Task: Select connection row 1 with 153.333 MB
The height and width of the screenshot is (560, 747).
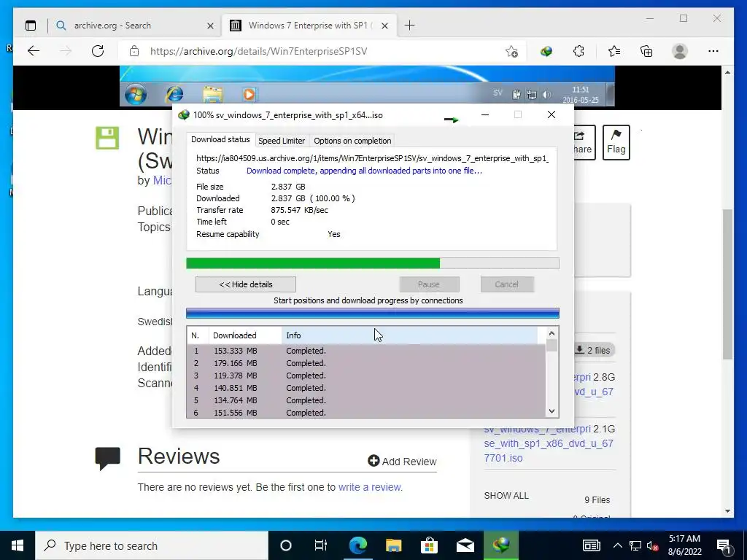Action: (366, 351)
